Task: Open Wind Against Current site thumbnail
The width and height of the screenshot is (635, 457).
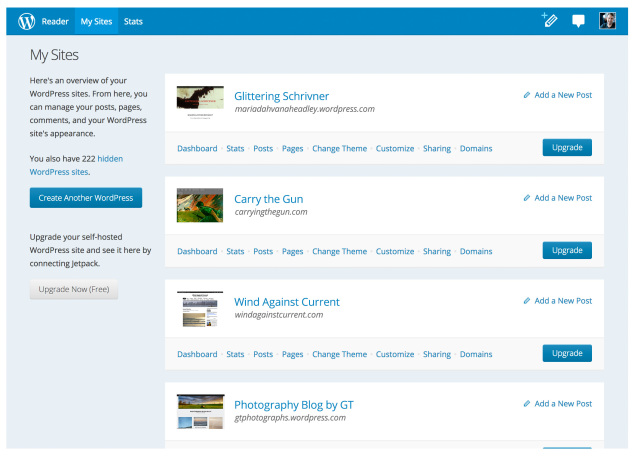Action: tap(200, 309)
